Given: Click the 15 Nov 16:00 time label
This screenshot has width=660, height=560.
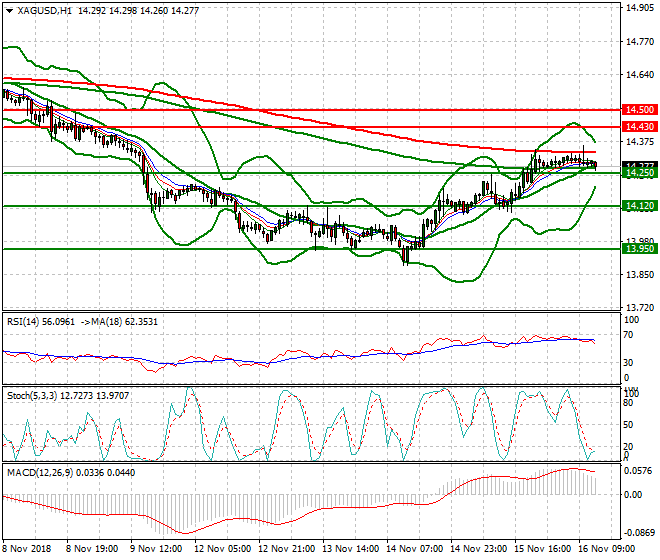Looking at the screenshot, I should click(543, 549).
